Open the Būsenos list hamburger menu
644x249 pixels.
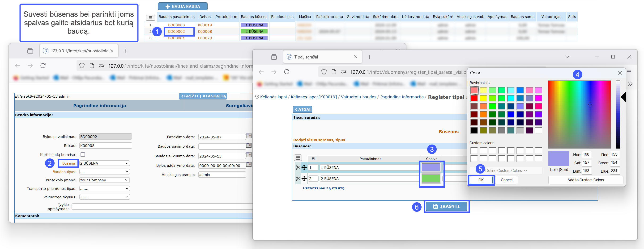point(298,158)
